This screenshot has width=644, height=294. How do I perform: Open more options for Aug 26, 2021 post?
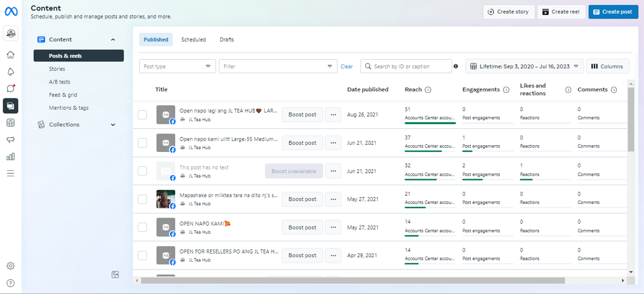[x=334, y=115]
